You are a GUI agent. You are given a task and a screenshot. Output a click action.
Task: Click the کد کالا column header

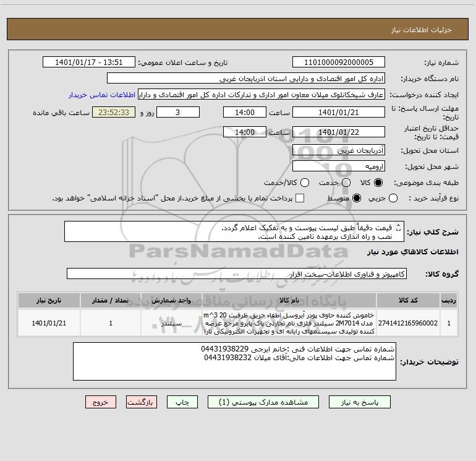[x=408, y=300]
